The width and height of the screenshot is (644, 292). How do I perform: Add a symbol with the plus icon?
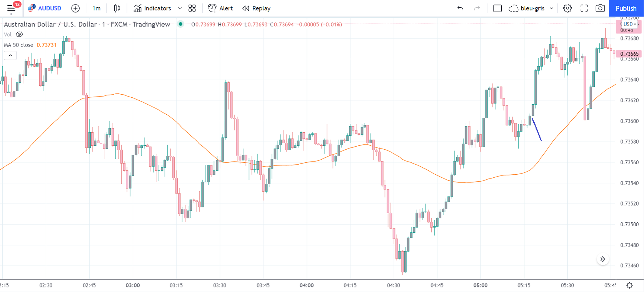75,8
